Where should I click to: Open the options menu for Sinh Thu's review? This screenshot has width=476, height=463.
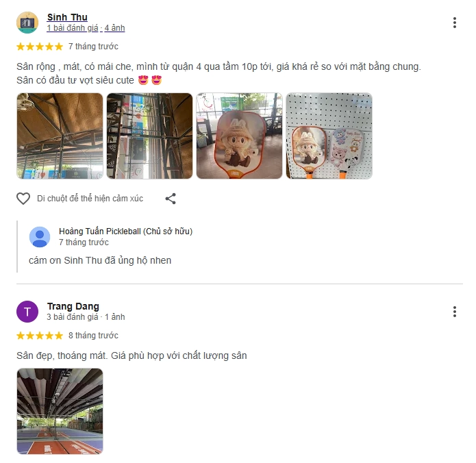[x=455, y=23]
